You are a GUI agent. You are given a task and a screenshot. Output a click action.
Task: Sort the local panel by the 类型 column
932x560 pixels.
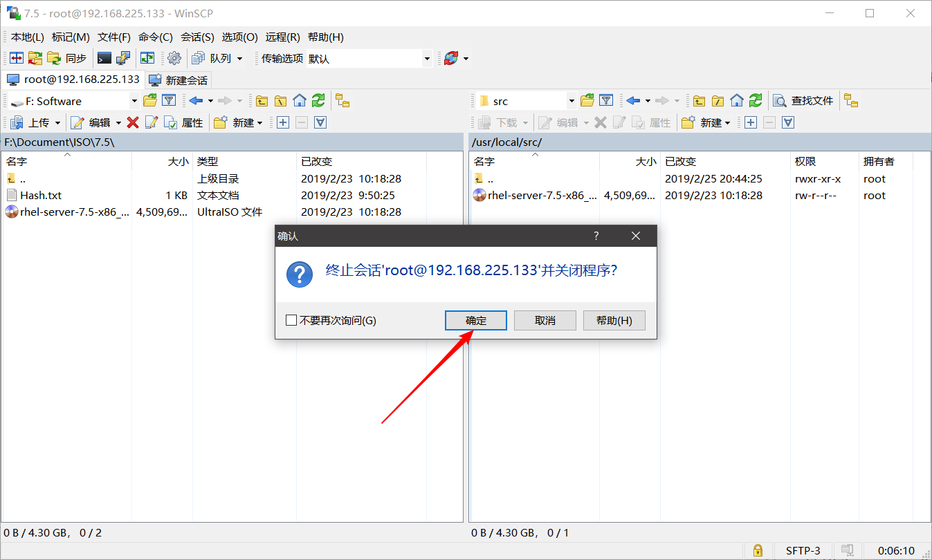pyautogui.click(x=208, y=161)
